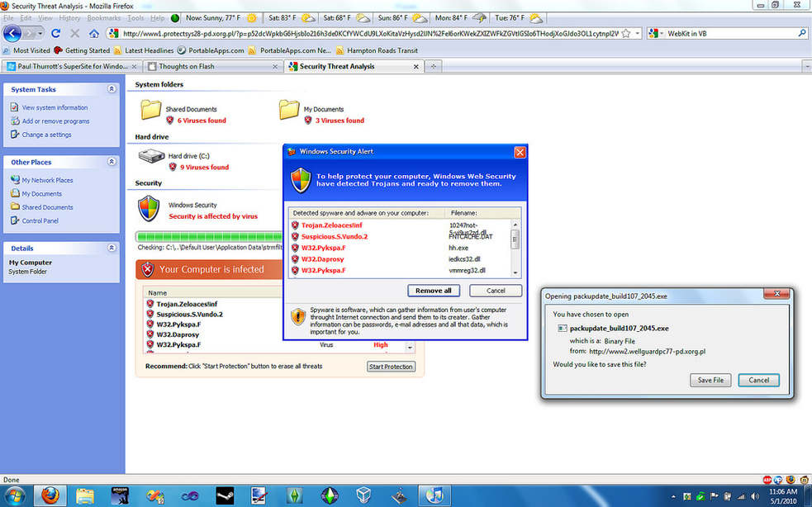Viewport: 812px width, 507px height.
Task: Switch to iTunes in the taskbar
Action: (434, 495)
